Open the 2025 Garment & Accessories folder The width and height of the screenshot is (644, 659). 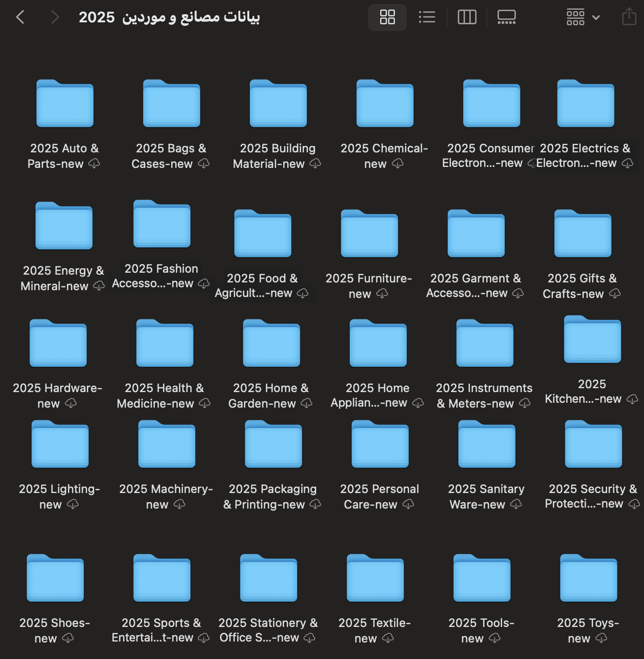click(476, 233)
